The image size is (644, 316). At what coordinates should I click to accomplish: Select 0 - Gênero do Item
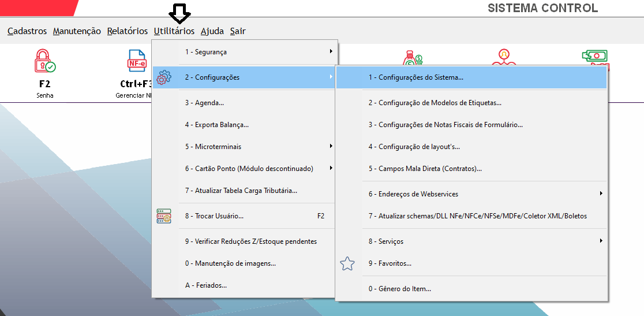471,289
